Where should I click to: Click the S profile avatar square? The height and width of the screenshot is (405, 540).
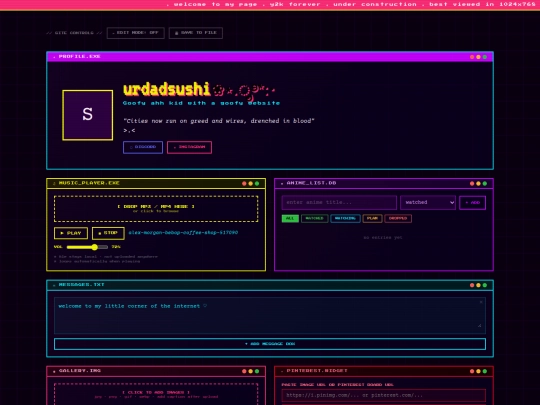(87, 115)
